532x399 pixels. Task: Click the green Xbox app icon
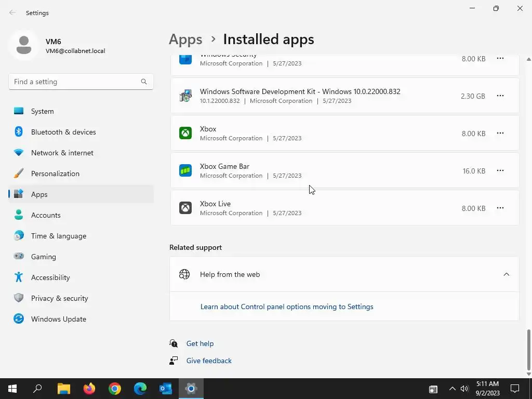(185, 133)
